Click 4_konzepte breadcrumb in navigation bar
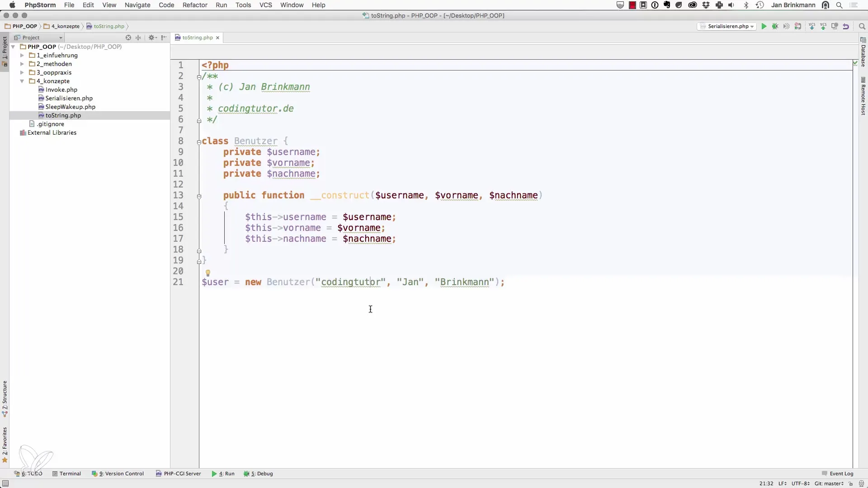The image size is (868, 488). tap(62, 26)
